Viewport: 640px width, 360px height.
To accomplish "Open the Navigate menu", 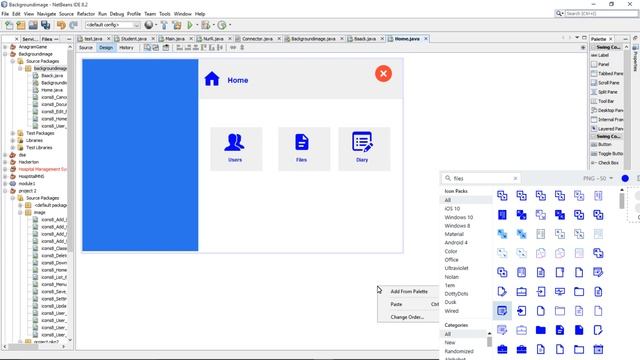I will 46,14.
